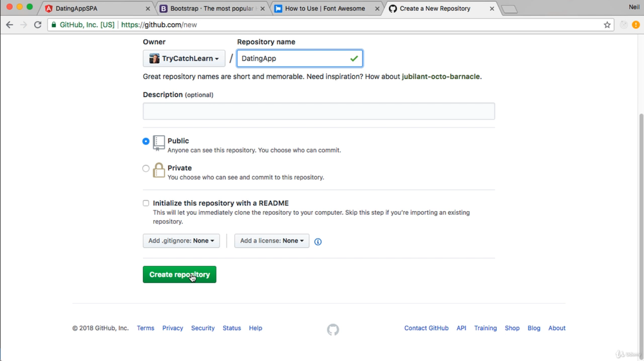Open the Owner TryCatchLearn dropdown

tap(184, 59)
